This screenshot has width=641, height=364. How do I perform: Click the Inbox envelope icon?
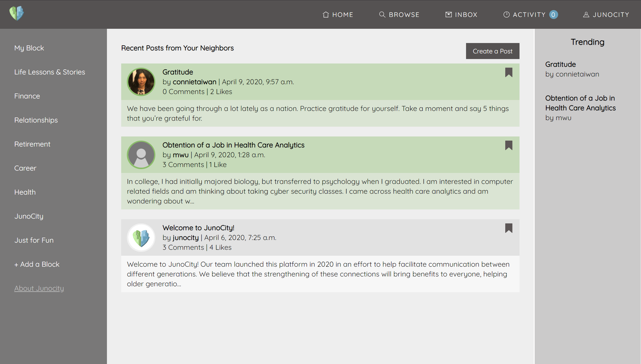click(449, 15)
